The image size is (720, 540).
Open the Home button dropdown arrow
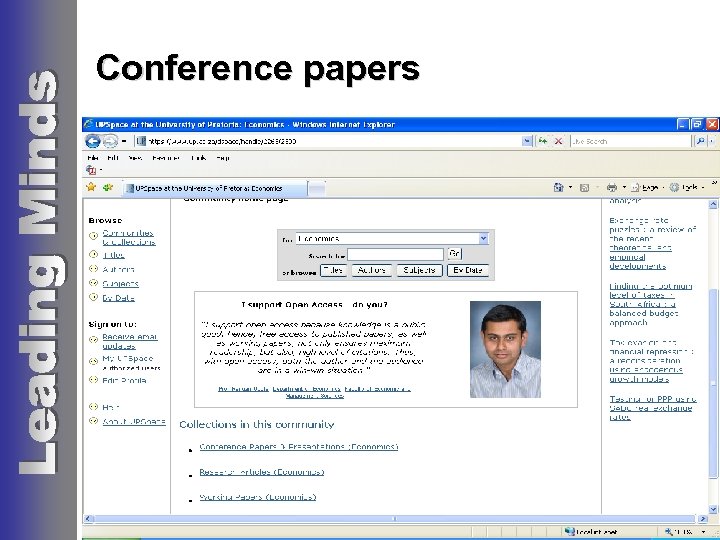click(x=570, y=187)
